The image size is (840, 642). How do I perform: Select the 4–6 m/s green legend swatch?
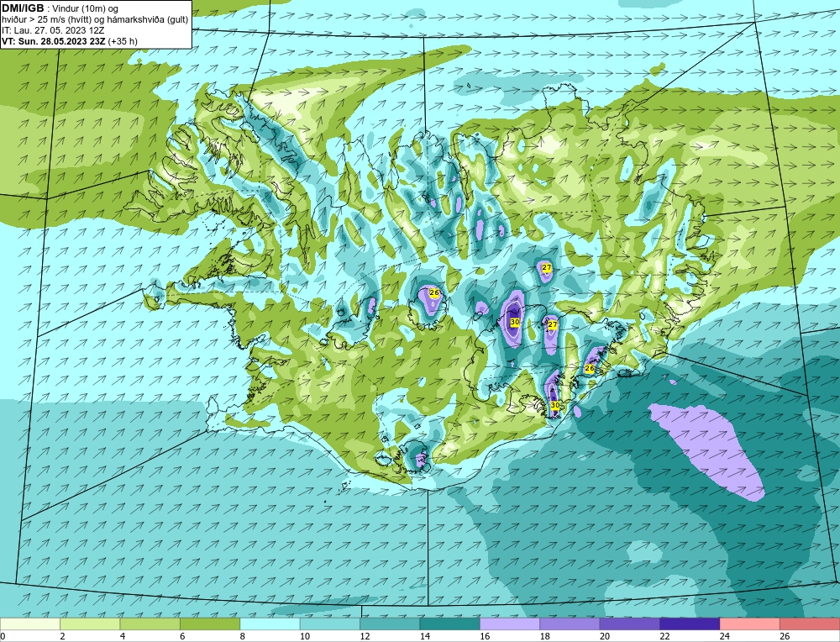click(x=150, y=624)
